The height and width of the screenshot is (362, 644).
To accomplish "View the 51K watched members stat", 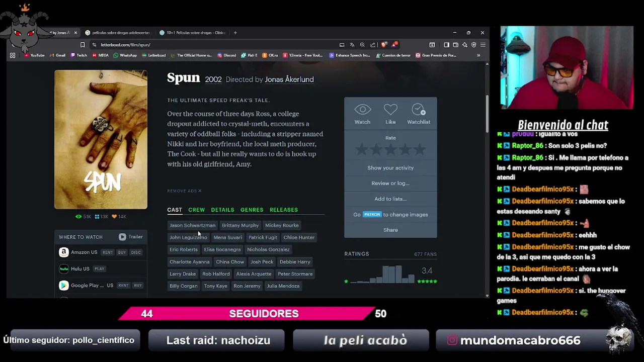I will (84, 216).
